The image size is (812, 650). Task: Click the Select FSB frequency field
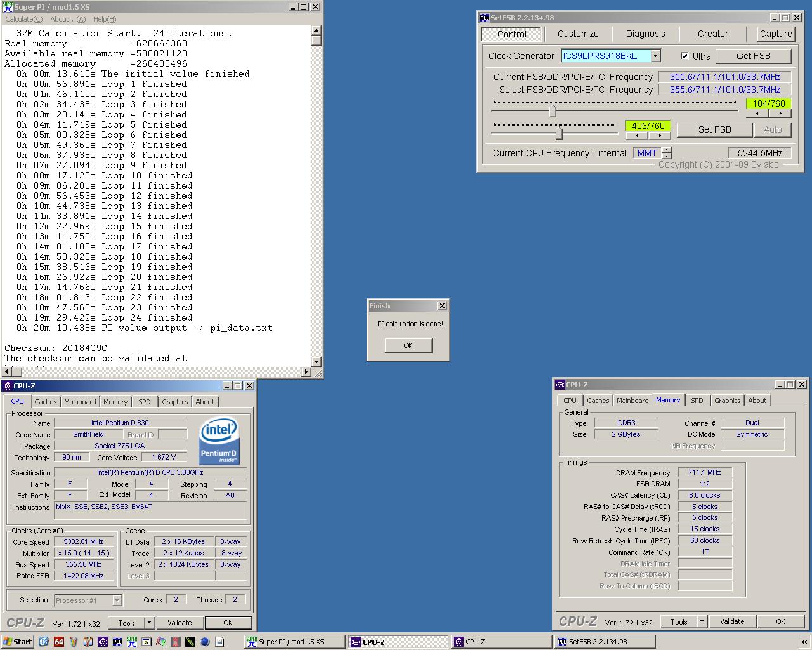click(724, 90)
